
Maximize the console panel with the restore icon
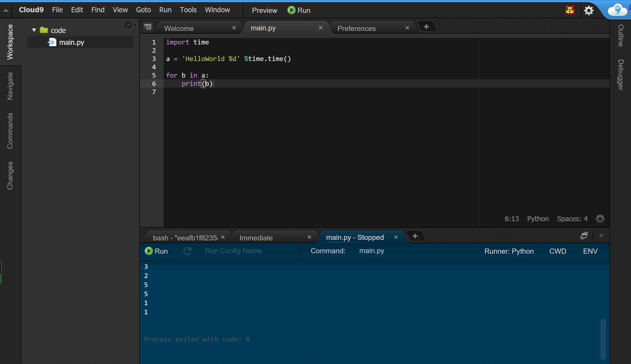click(584, 235)
